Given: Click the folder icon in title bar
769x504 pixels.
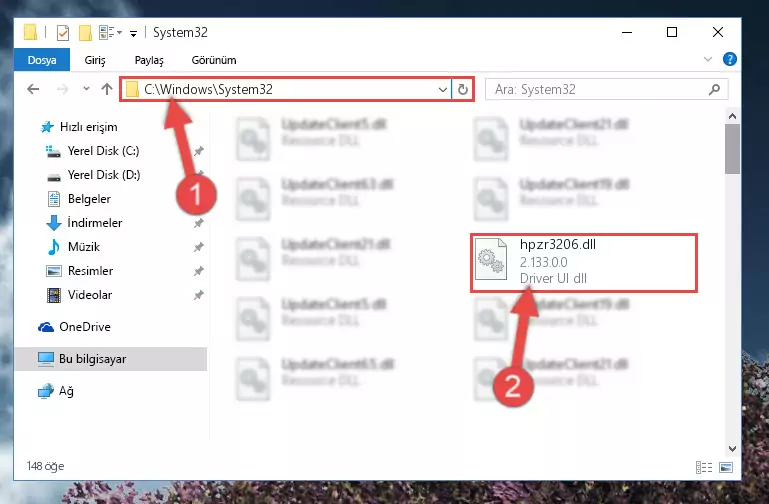Looking at the screenshot, I should coord(30,32).
